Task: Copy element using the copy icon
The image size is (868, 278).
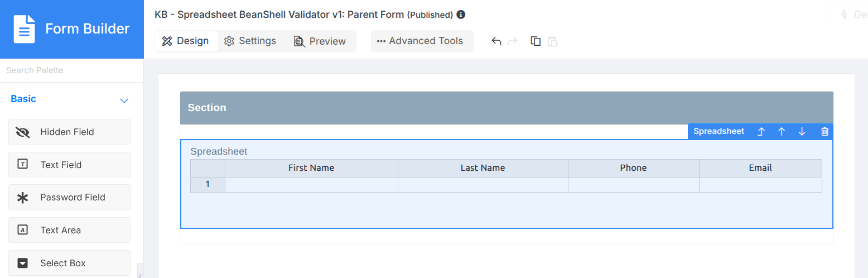Action: click(x=536, y=41)
